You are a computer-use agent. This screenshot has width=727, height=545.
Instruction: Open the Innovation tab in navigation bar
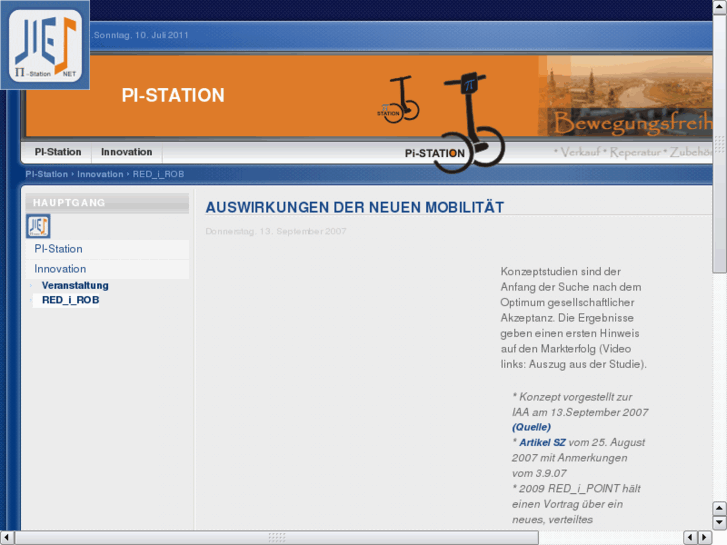pos(126,152)
